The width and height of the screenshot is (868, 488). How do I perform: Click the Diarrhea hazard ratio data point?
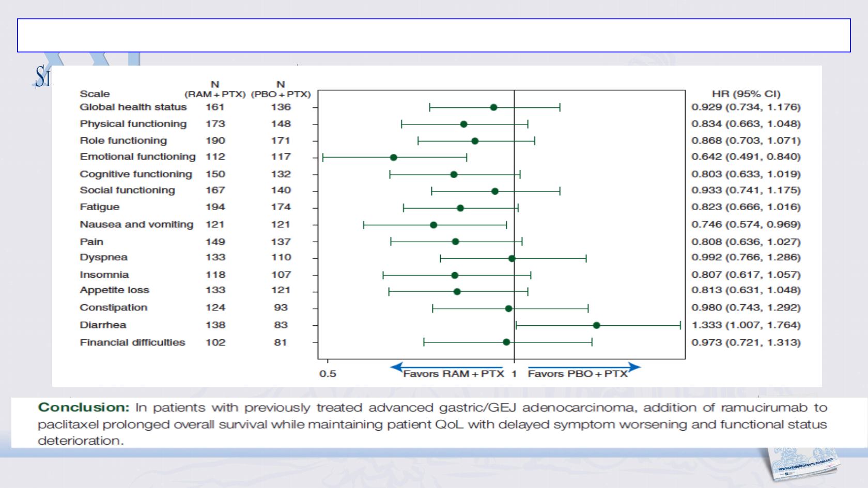tap(596, 325)
